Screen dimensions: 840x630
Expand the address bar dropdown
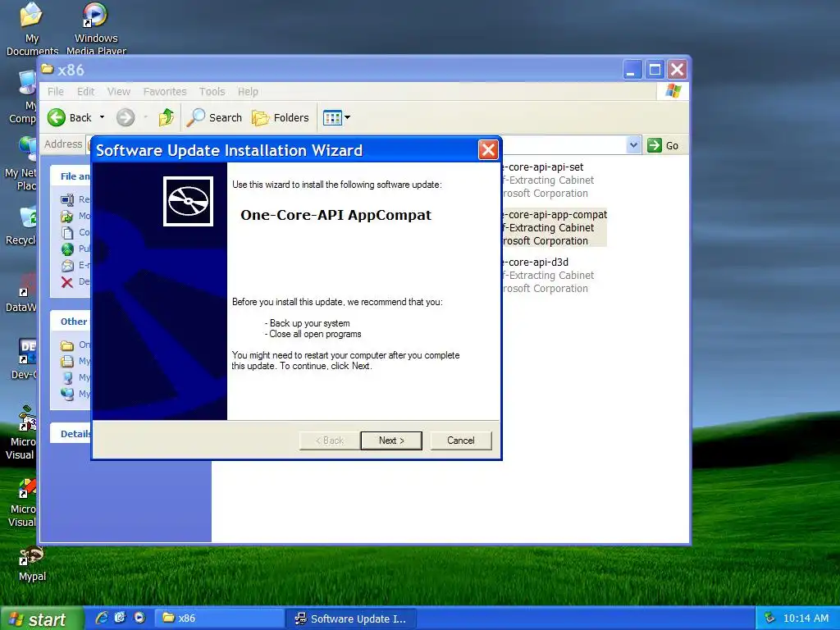point(633,145)
